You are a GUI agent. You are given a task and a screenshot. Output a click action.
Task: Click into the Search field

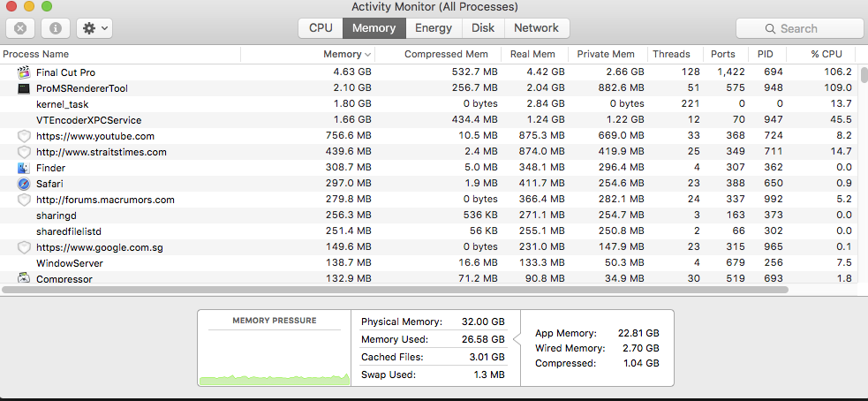click(799, 28)
